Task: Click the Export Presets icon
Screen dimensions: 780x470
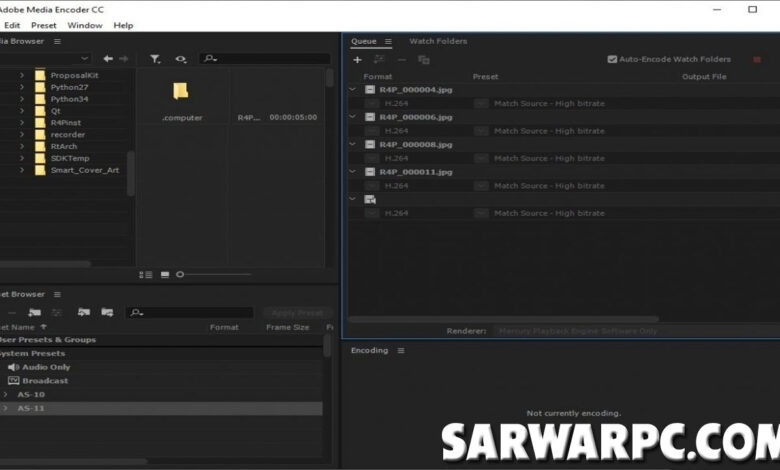Action: pyautogui.click(x=107, y=312)
